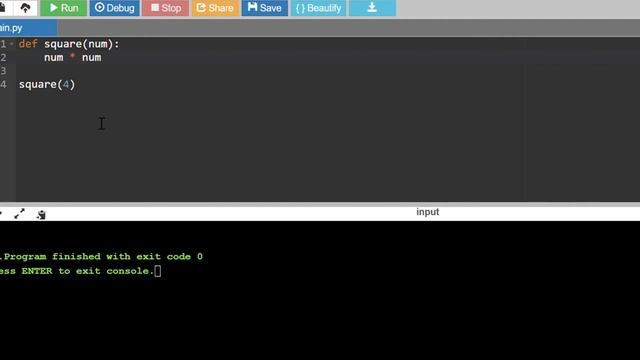640x360 pixels.
Task: Click line number 3 in the gutter
Action: tap(3, 71)
